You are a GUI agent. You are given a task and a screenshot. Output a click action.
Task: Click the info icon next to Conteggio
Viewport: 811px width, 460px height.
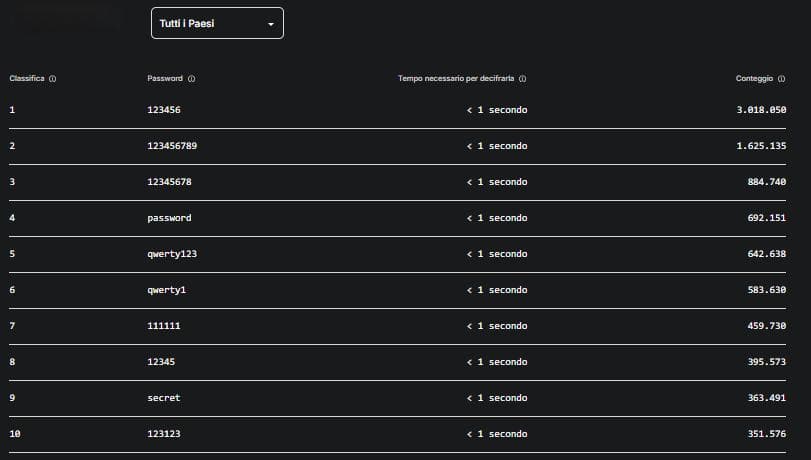pos(781,79)
